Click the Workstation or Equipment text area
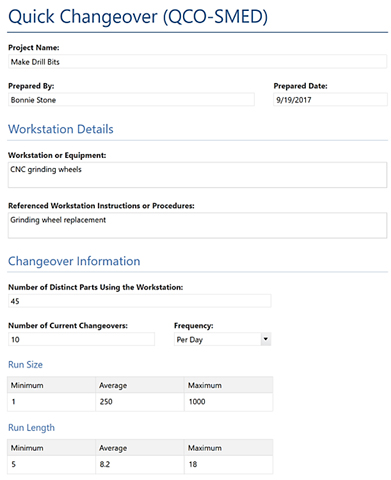This screenshot has height=480, width=391. click(197, 175)
